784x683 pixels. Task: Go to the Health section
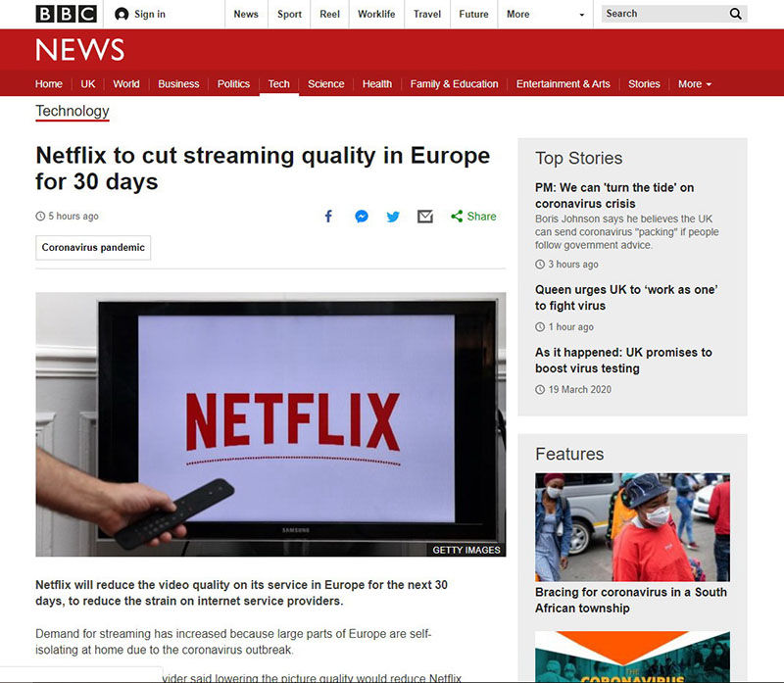click(377, 84)
